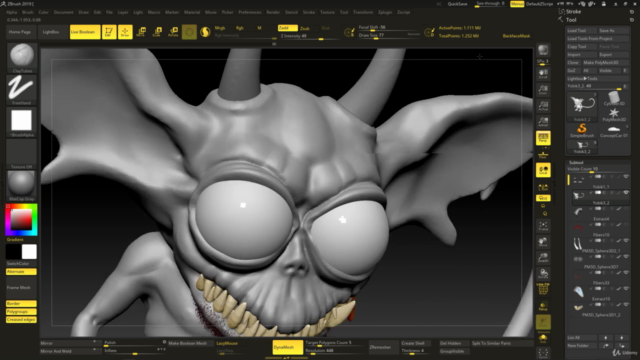Move selected subtool up arrow
This screenshot has width=640, height=360.
(x=605, y=338)
